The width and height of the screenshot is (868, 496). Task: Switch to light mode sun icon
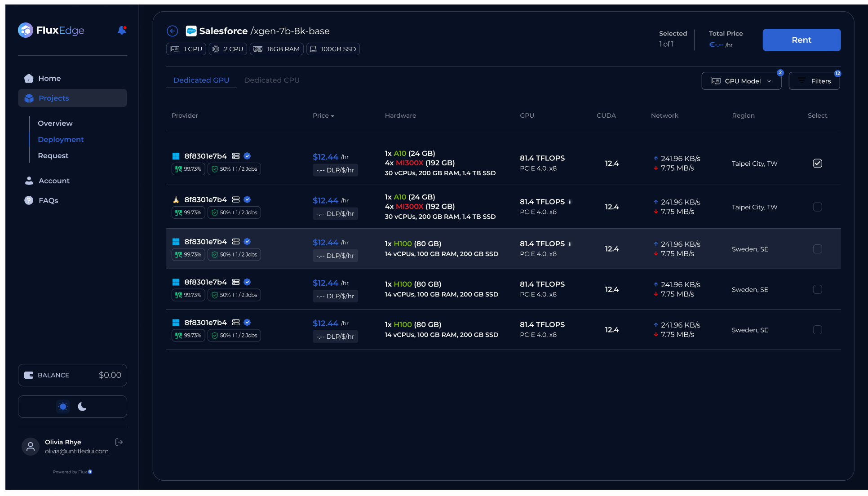[63, 407]
